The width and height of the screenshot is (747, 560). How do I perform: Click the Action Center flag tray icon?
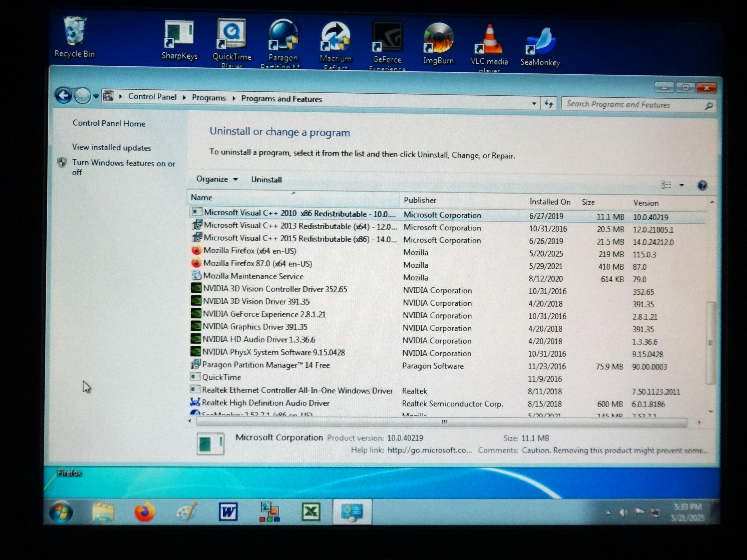(x=639, y=513)
